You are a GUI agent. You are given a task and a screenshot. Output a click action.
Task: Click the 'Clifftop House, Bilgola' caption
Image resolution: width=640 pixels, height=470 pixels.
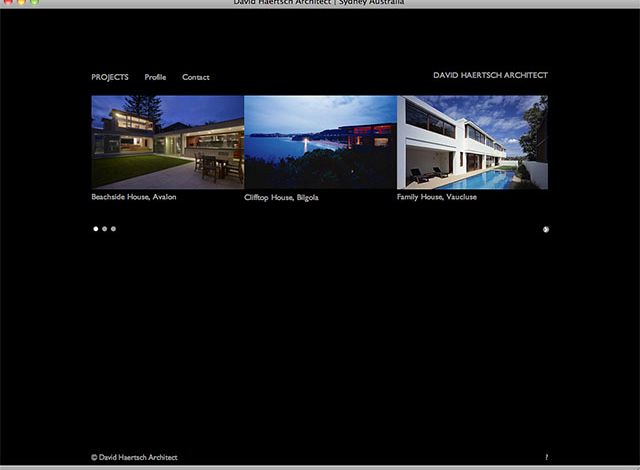coord(281,197)
